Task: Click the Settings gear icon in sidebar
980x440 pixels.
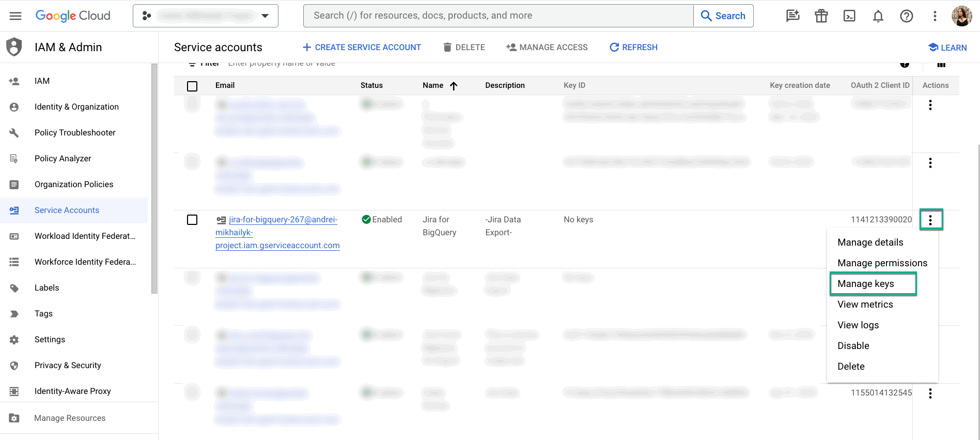Action: point(14,340)
